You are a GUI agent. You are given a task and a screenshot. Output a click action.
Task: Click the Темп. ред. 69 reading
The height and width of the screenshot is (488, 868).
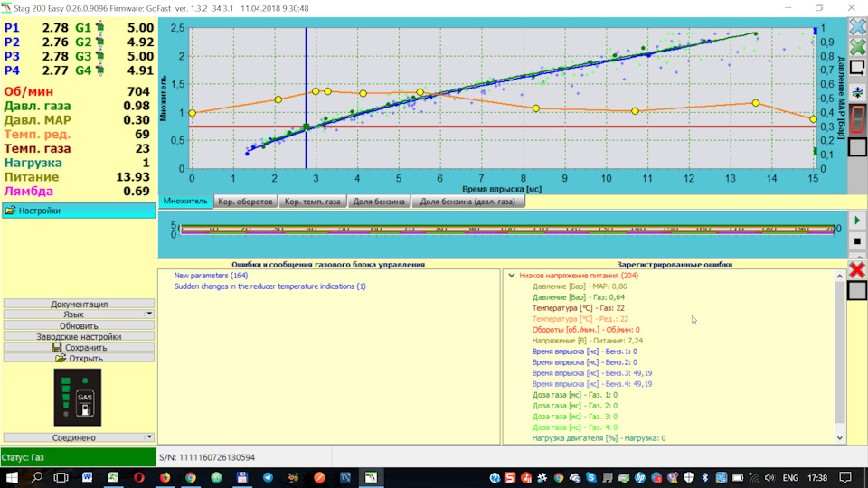pyautogui.click(x=77, y=134)
